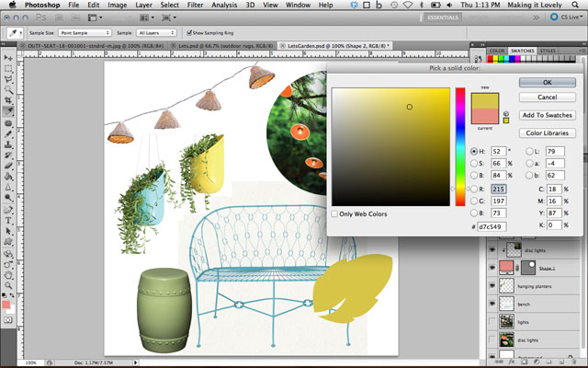Click OK in the color picker
588x368 pixels.
click(547, 82)
